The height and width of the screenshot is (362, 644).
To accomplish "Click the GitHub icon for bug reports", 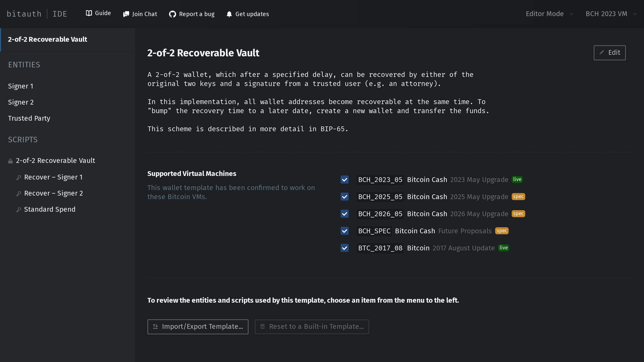I will click(x=172, y=14).
